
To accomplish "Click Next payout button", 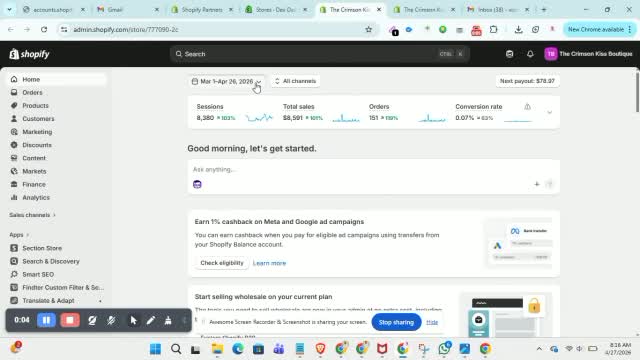I will tap(527, 81).
